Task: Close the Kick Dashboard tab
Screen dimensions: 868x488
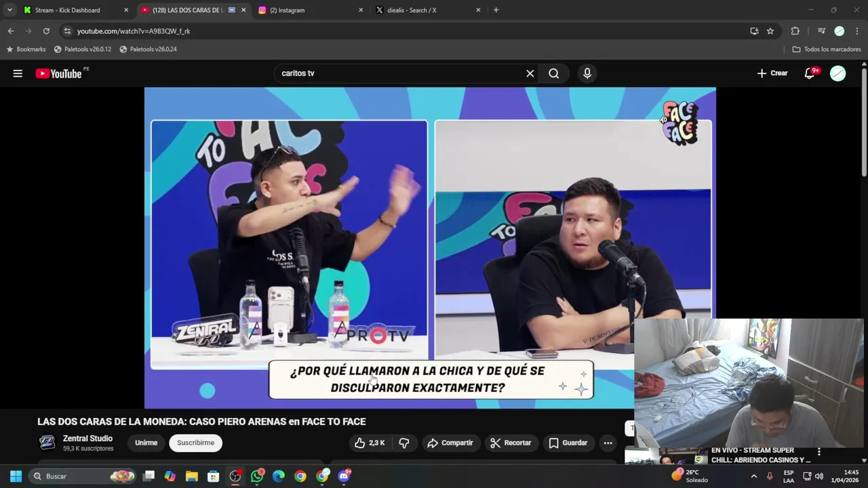Action: coord(126,10)
